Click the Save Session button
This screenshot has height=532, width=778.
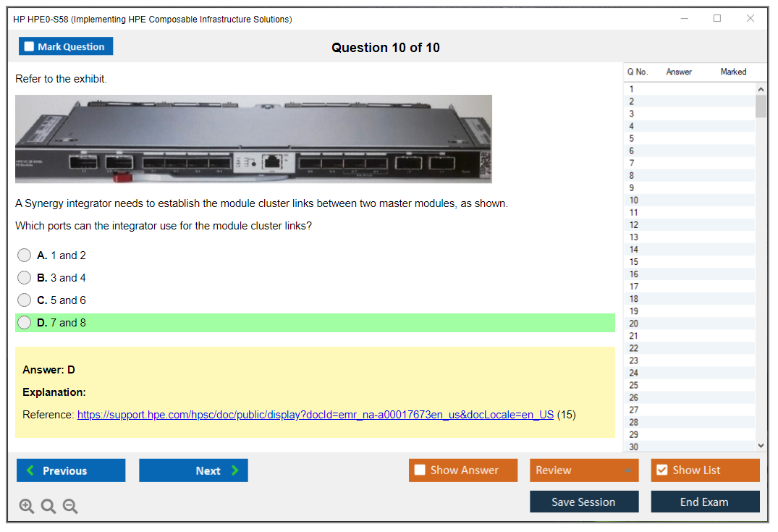(584, 502)
